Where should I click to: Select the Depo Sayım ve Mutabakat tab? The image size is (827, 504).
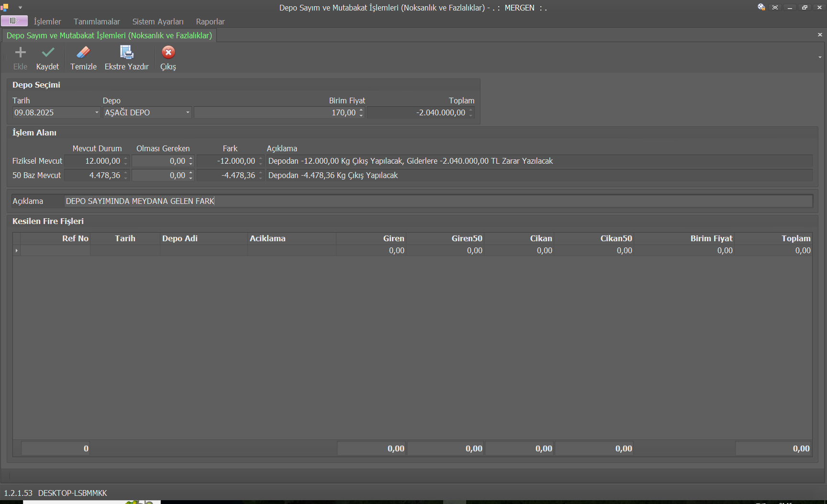point(109,35)
